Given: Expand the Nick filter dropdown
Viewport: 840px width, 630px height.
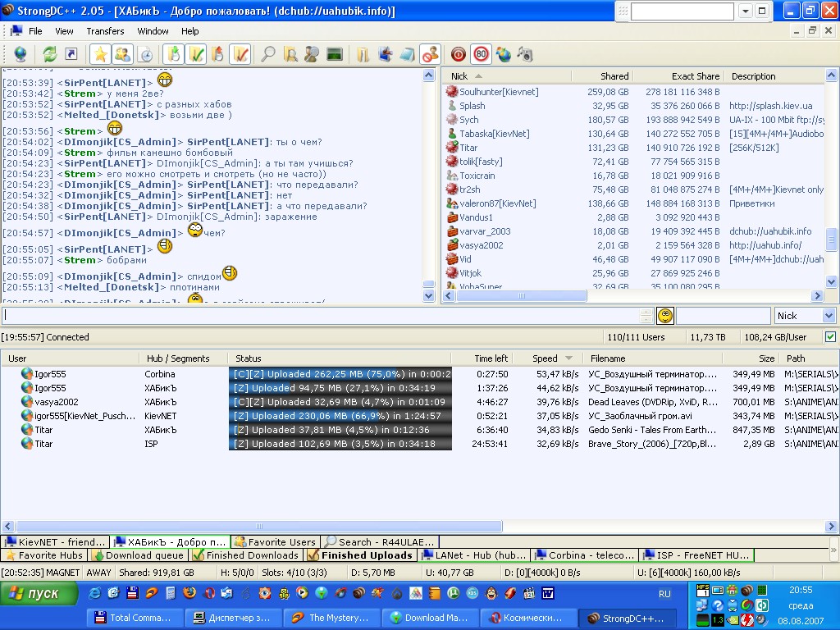Looking at the screenshot, I should (829, 316).
